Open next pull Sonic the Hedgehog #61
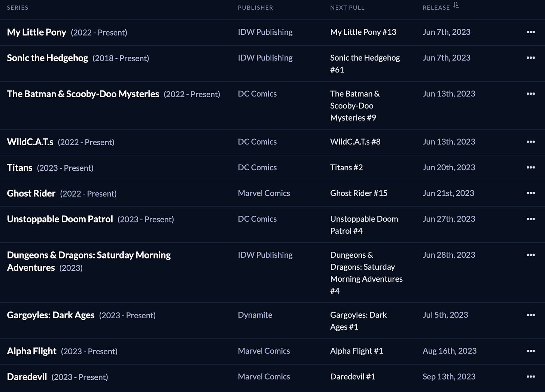Viewport: 545px width, 392px height. (x=365, y=64)
